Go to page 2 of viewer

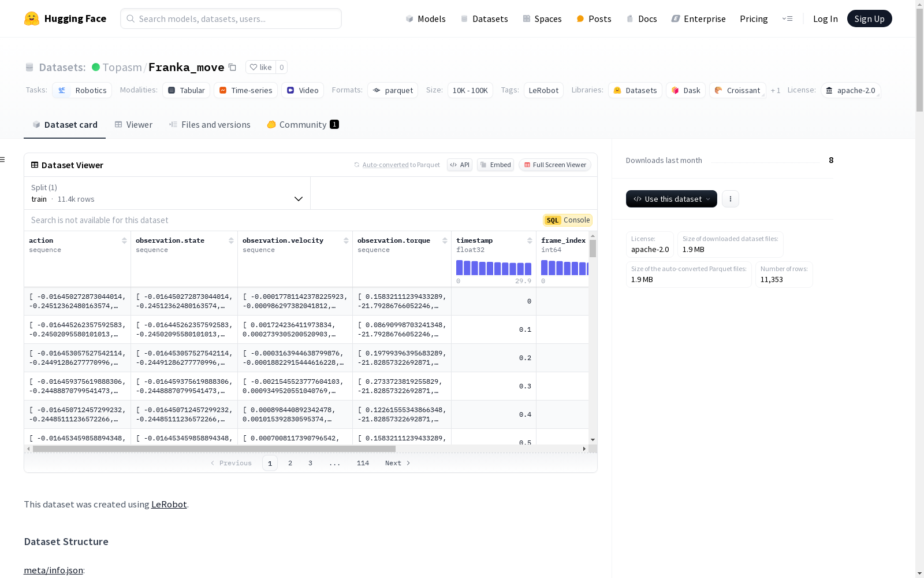click(290, 463)
